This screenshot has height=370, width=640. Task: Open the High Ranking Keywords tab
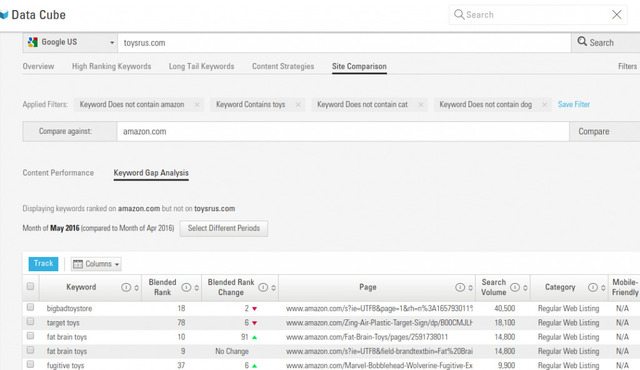tap(111, 66)
